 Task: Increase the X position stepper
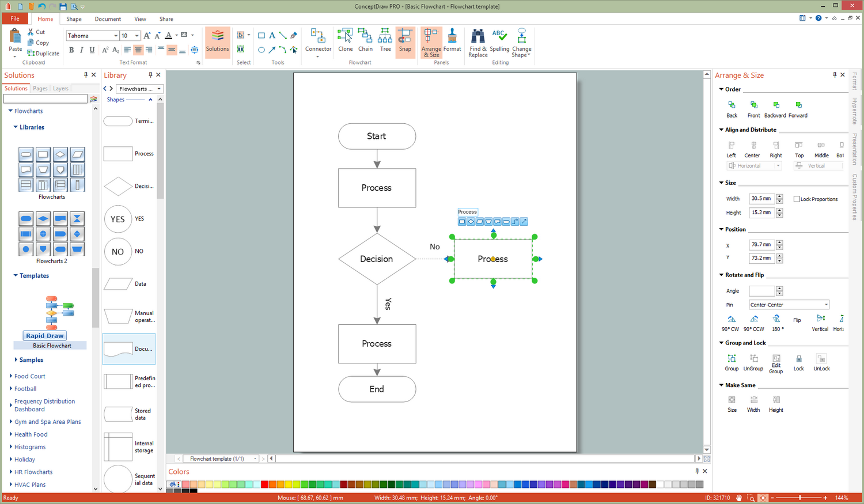point(779,242)
